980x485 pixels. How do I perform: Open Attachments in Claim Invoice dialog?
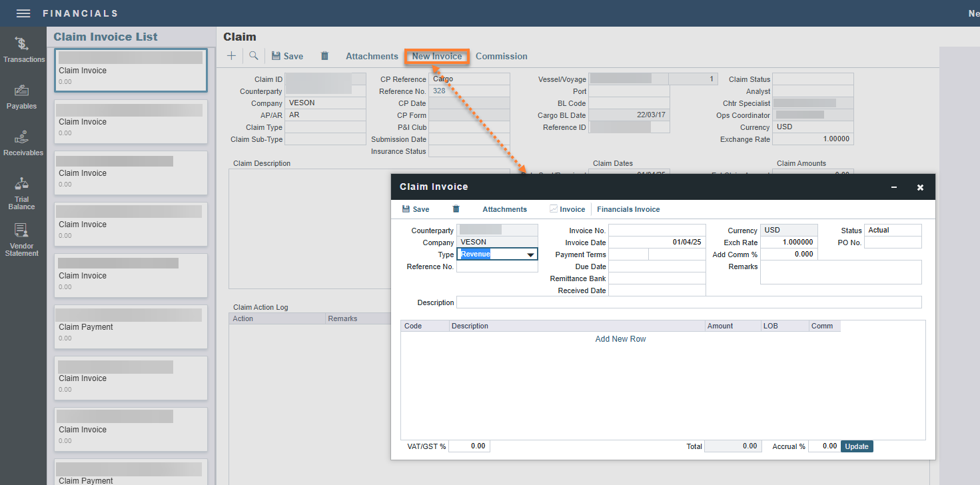(505, 209)
